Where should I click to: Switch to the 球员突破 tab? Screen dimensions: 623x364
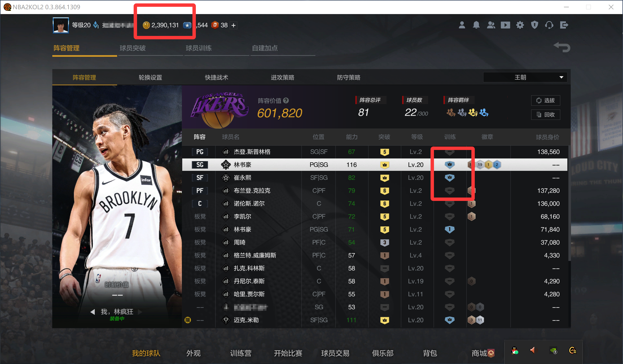(x=132, y=48)
